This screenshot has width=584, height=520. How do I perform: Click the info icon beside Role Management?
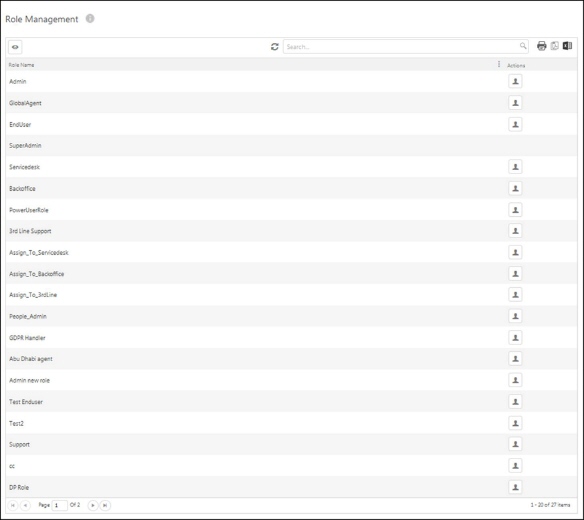(90, 18)
